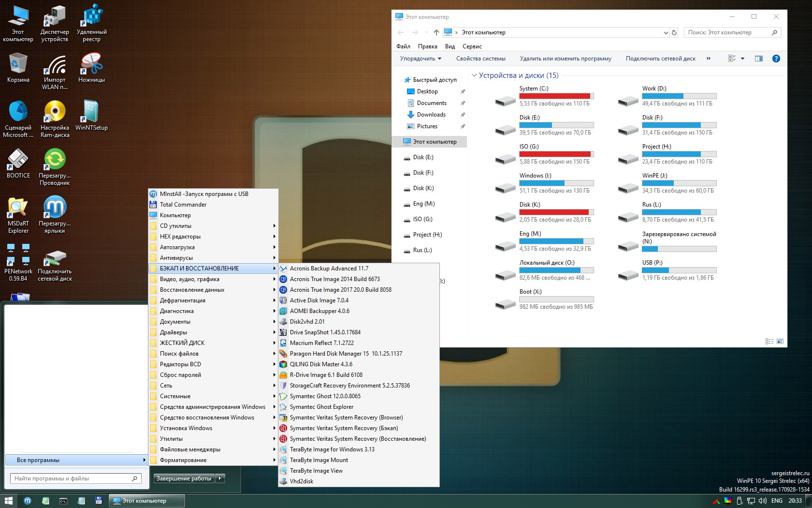Click the System (C:) usage bar

556,96
